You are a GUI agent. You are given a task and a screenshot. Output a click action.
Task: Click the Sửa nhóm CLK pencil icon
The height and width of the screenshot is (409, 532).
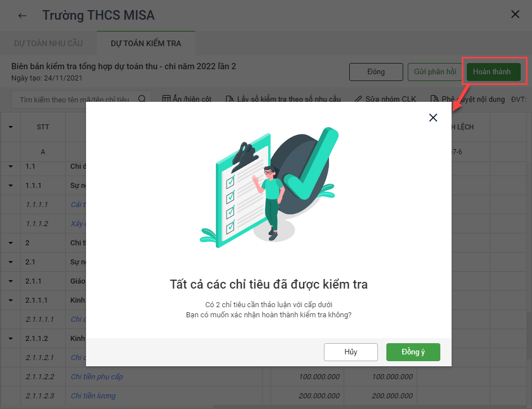tap(358, 99)
